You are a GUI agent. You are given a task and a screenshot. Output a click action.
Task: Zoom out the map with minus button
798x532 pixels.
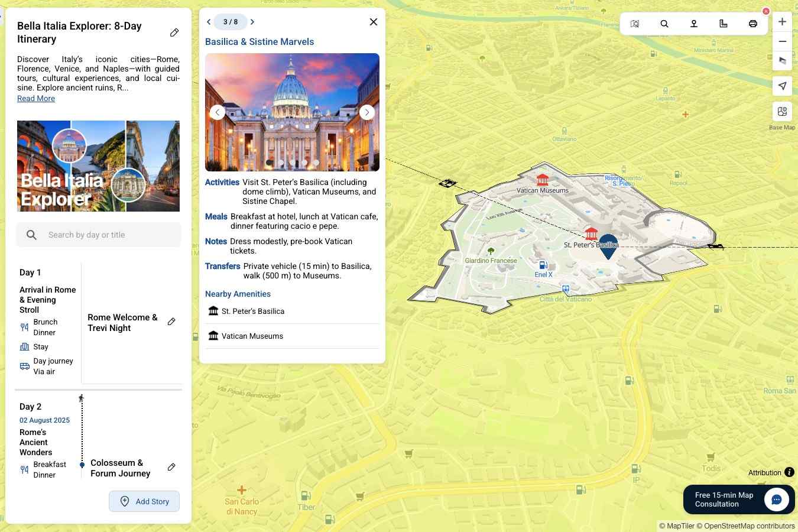(x=782, y=41)
